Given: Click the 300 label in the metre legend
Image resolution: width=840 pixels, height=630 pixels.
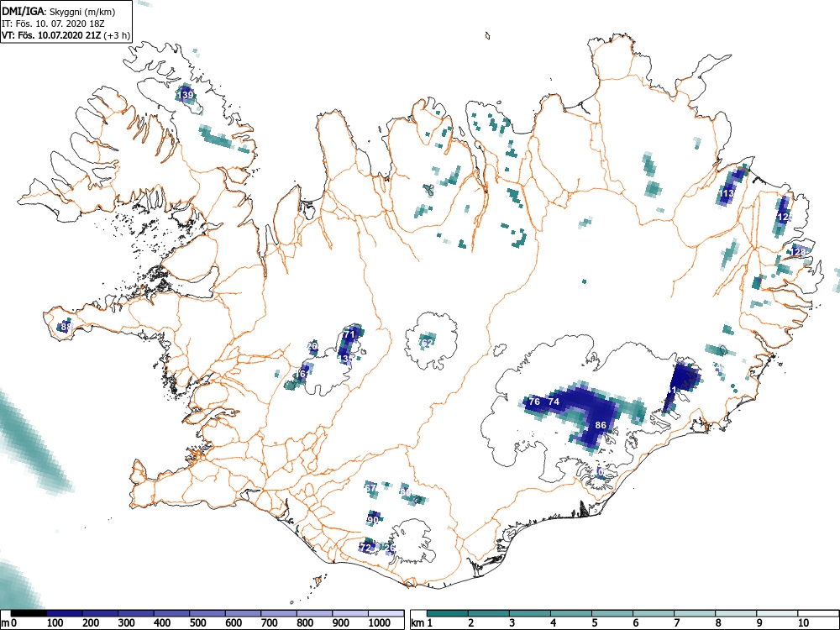Looking at the screenshot, I should pyautogui.click(x=127, y=623).
